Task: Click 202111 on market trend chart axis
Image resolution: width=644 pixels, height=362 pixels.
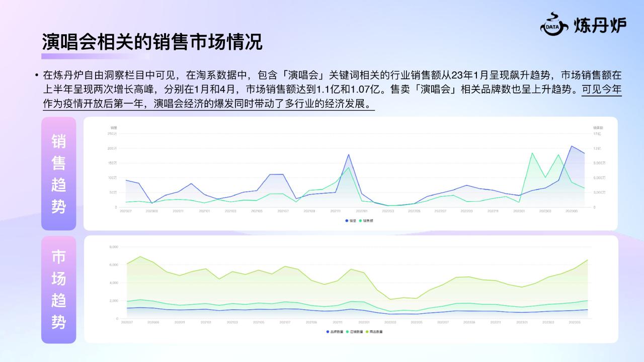Action: [337, 322]
